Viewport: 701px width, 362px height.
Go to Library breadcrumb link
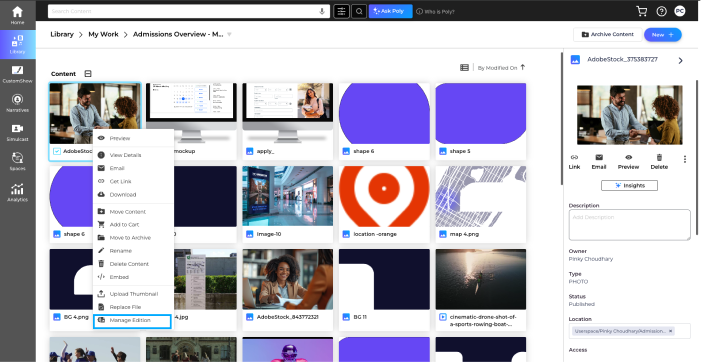62,34
